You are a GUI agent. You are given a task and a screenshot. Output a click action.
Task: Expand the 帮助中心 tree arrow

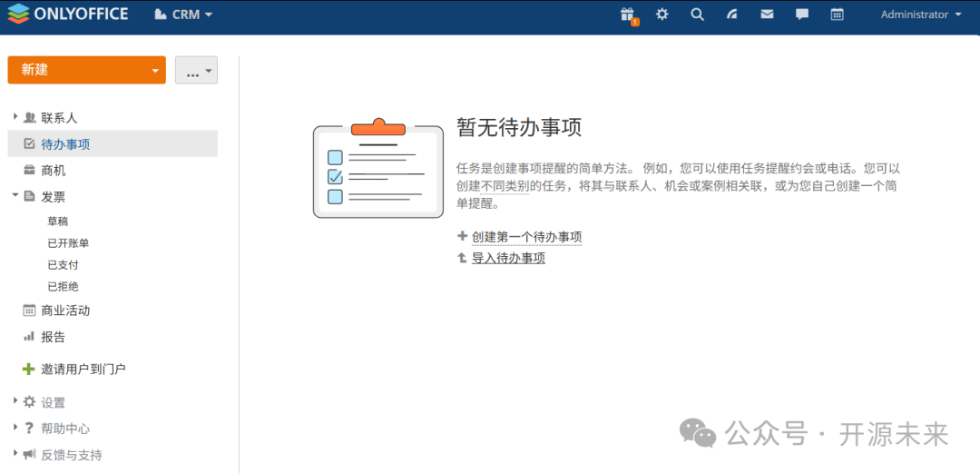15,427
